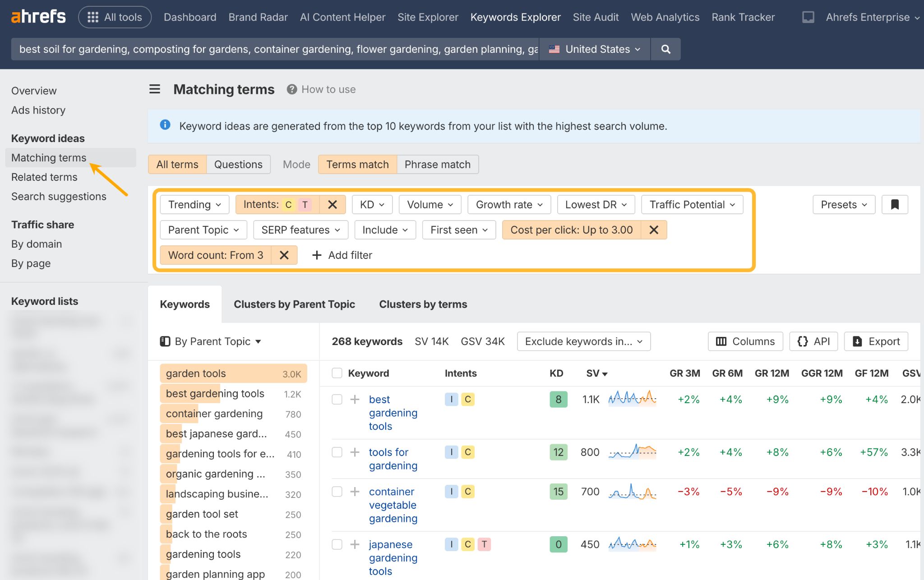Click the Export button

876,341
